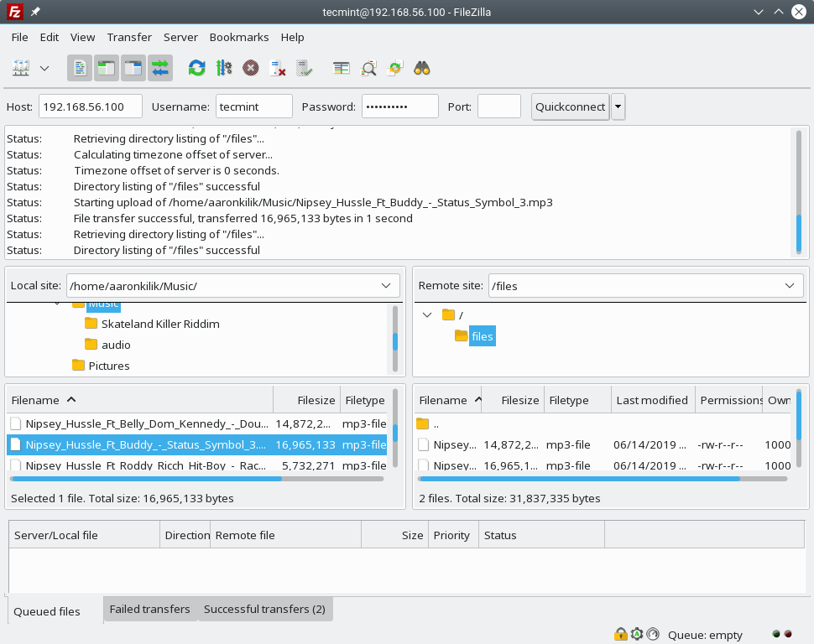This screenshot has width=814, height=644.
Task: Toggle local directory tree display
Action: pos(106,68)
